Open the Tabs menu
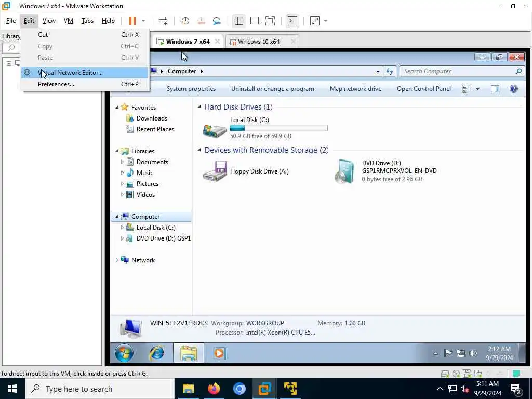The height and width of the screenshot is (399, 532). 87,21
